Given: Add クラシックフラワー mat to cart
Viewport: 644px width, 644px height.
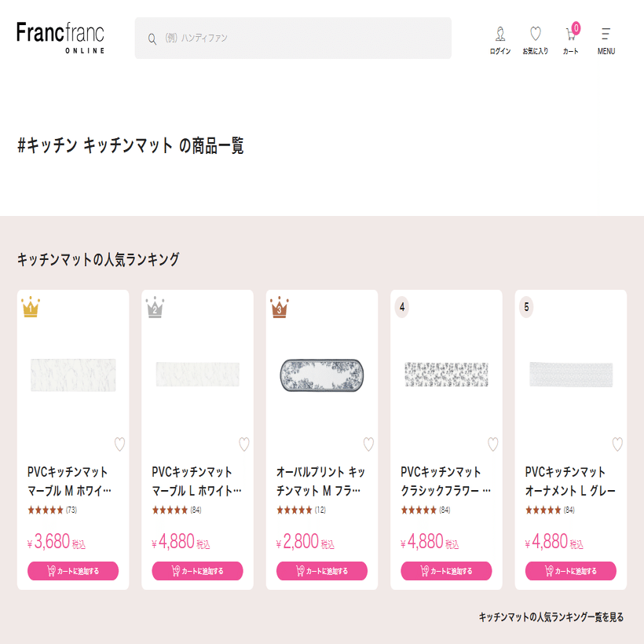Looking at the screenshot, I should pos(446,571).
